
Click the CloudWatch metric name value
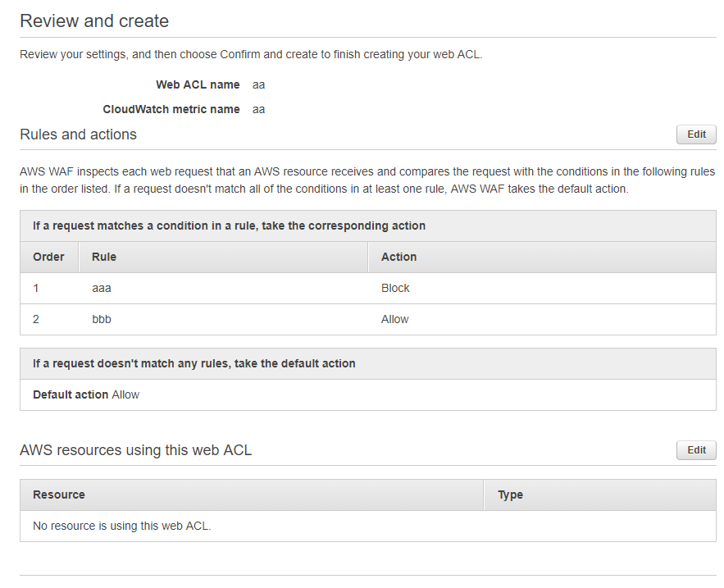coord(258,109)
